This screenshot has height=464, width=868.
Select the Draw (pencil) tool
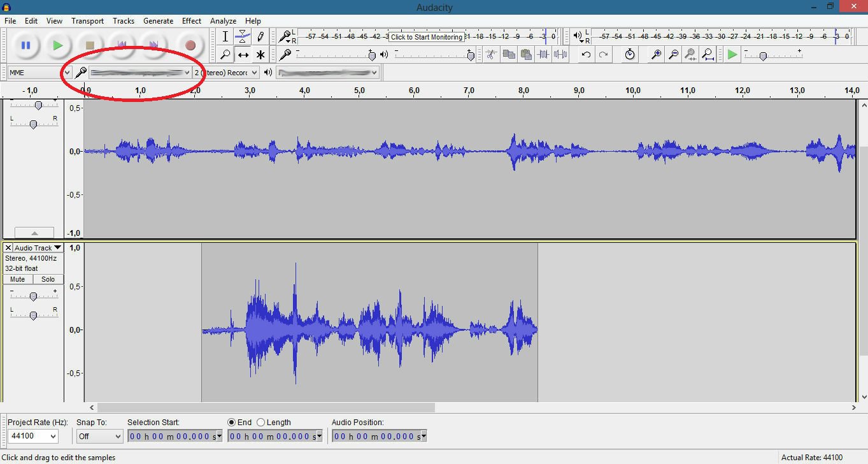(260, 37)
